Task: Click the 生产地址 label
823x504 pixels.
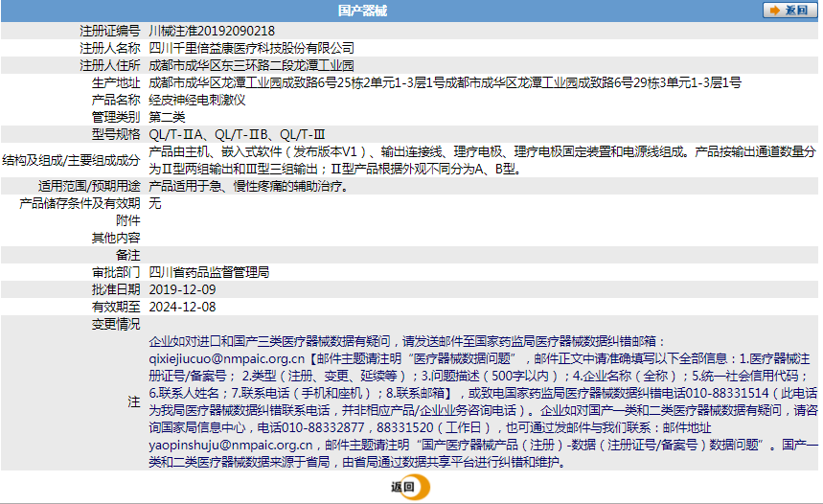Action: pyautogui.click(x=116, y=83)
